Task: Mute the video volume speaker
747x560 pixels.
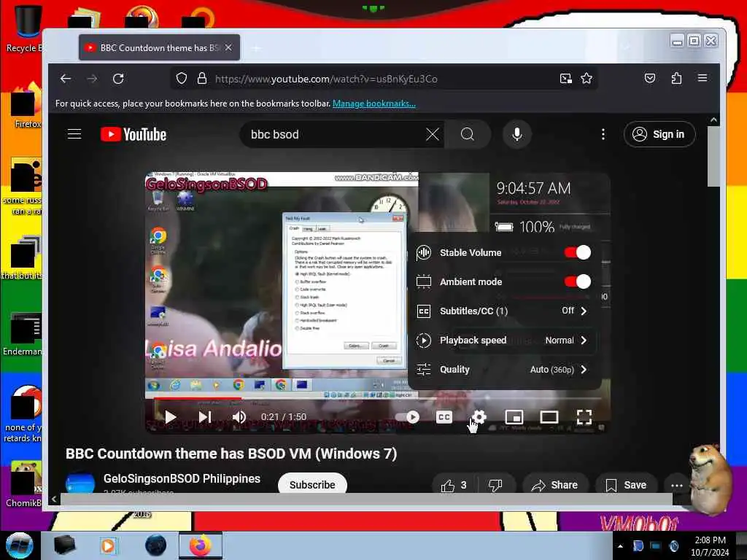Action: click(239, 417)
